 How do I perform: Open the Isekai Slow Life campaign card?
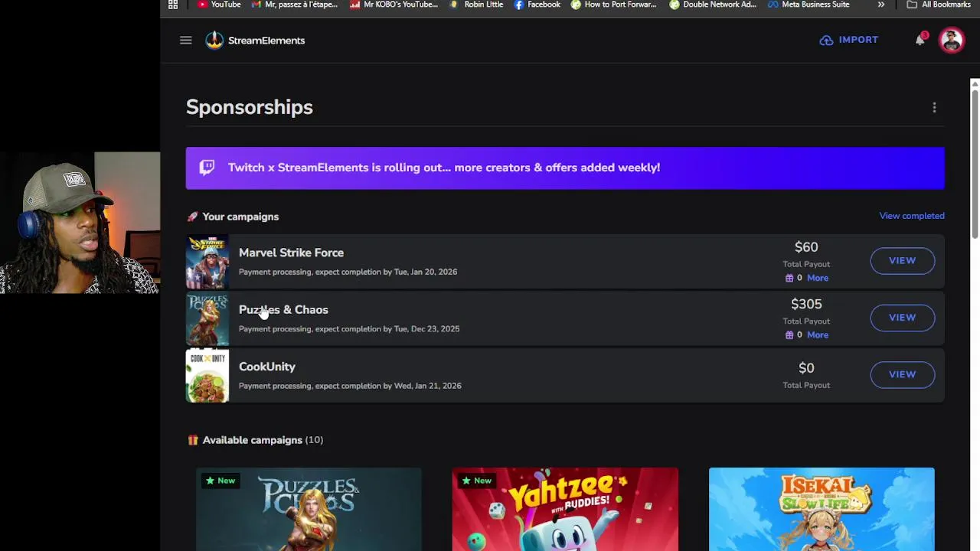click(822, 509)
